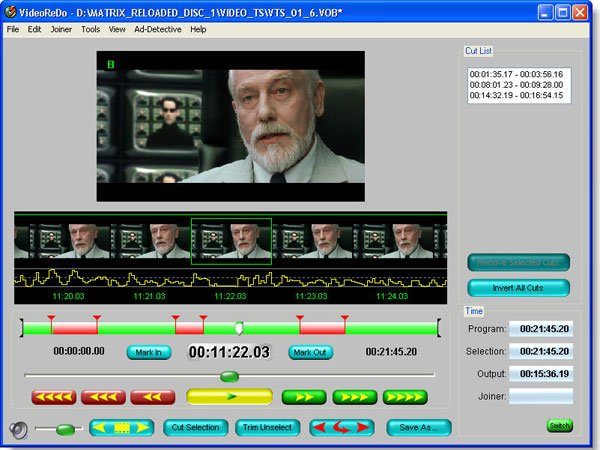Click the Selection time field

point(541,351)
